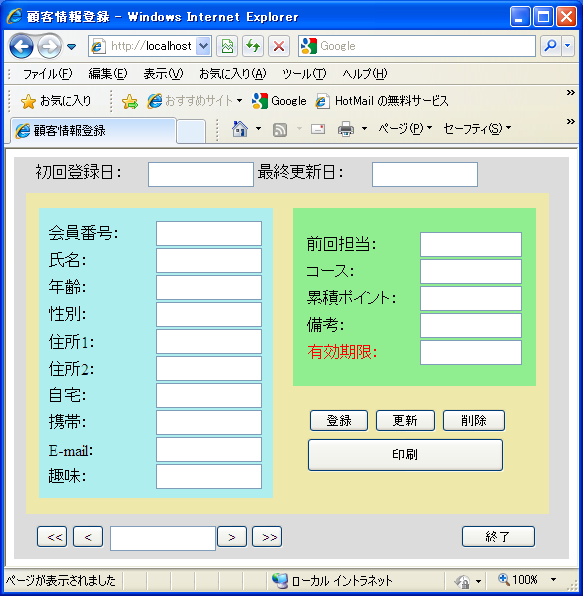Click the 住所1 input field
The width and height of the screenshot is (583, 596).
pos(209,342)
